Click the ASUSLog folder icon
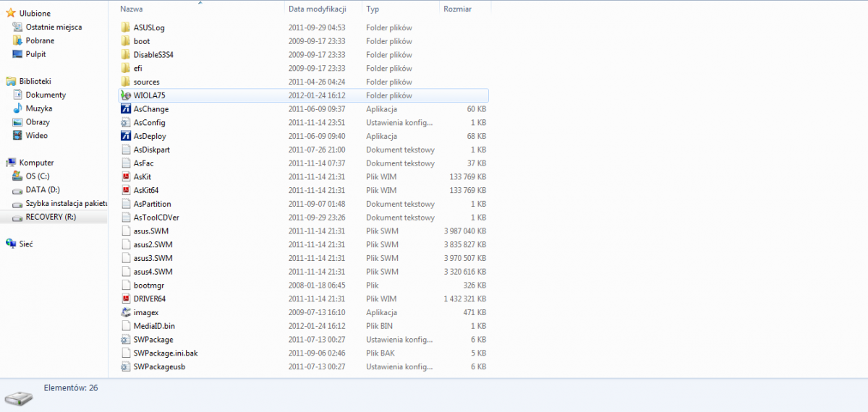Image resolution: width=868 pixels, height=412 pixels. point(126,27)
